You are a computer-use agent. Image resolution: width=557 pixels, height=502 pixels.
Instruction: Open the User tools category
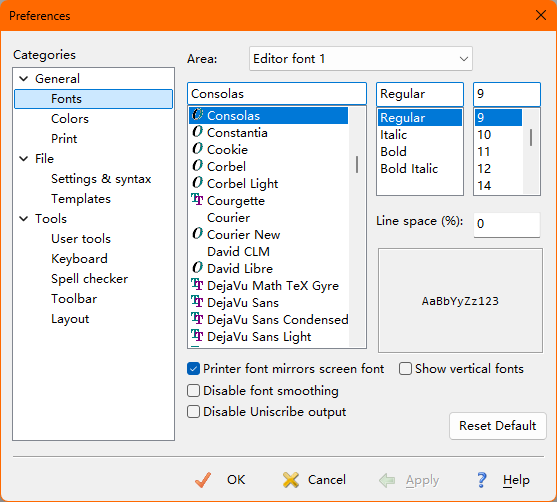(81, 239)
